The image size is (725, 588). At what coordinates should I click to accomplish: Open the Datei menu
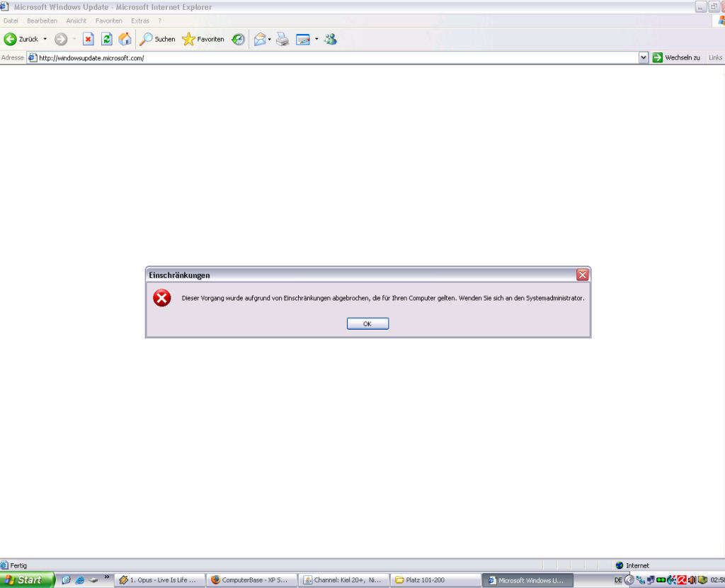pos(11,21)
